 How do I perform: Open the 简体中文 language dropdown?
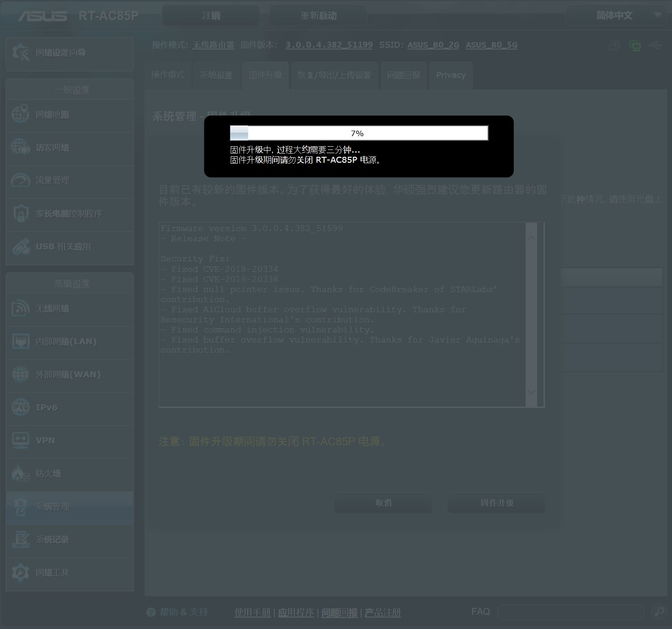tap(616, 16)
